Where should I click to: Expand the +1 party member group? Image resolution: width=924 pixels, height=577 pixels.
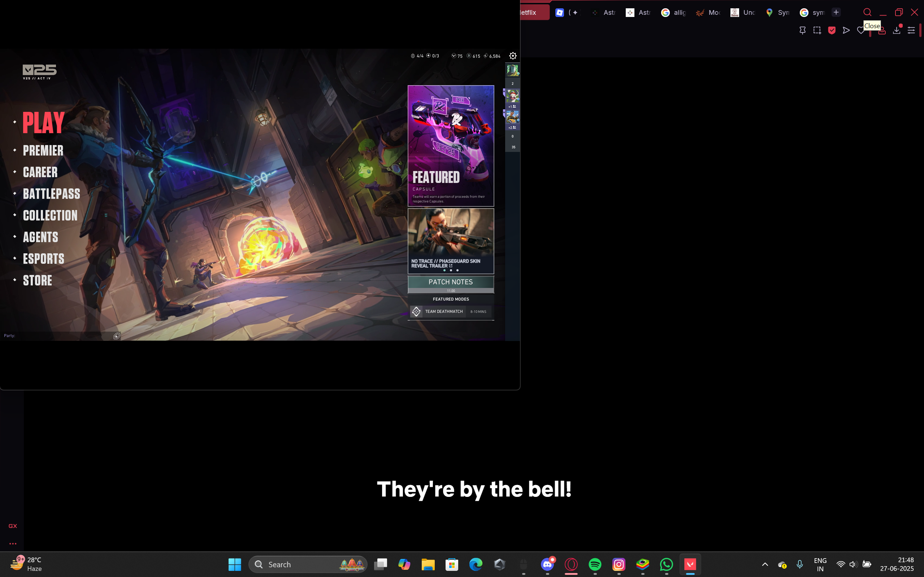point(512,106)
